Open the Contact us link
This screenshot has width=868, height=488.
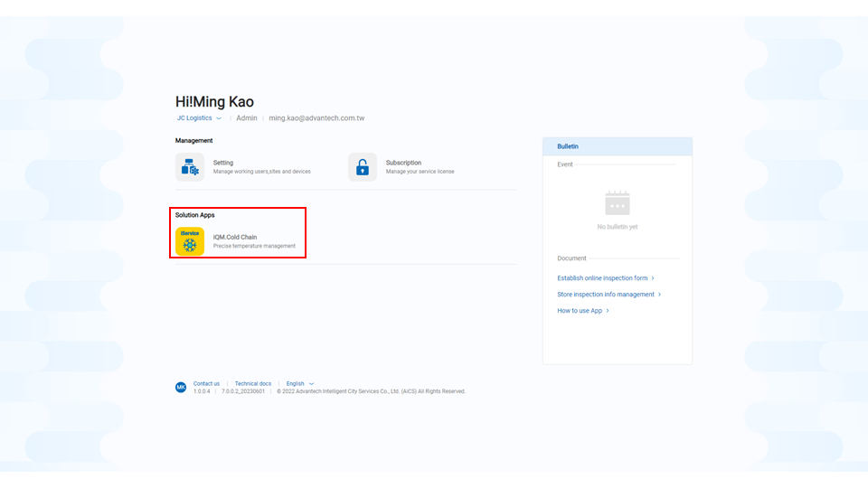pyautogui.click(x=206, y=384)
